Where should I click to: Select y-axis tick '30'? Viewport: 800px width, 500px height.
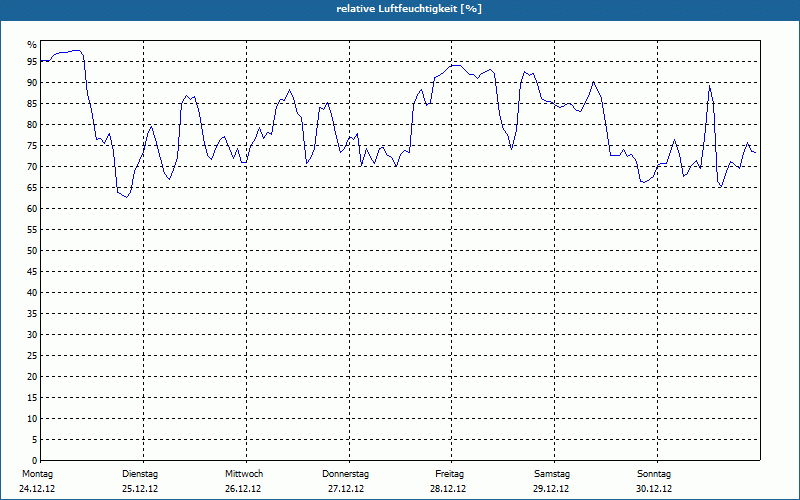coord(32,335)
